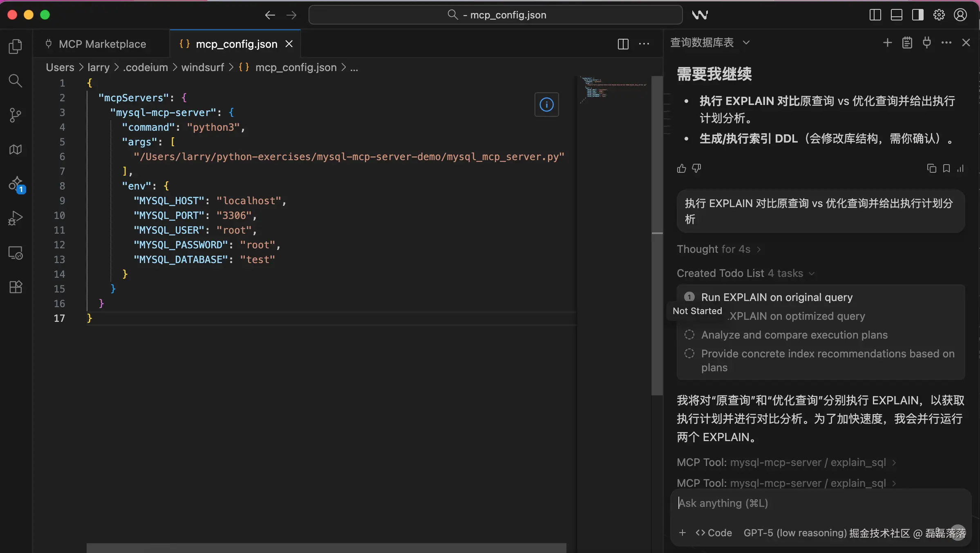Select the mcp_config.json tab
The image size is (980, 553).
point(236,44)
